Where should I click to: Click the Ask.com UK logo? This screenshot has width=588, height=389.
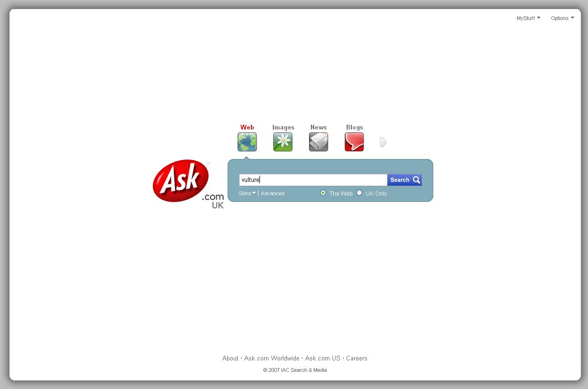point(188,184)
